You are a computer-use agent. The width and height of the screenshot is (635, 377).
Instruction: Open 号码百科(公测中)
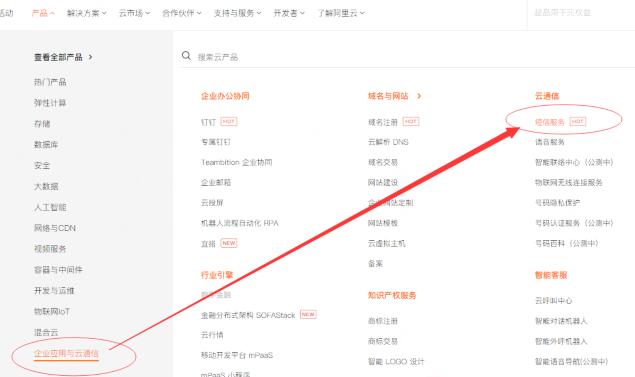[567, 243]
